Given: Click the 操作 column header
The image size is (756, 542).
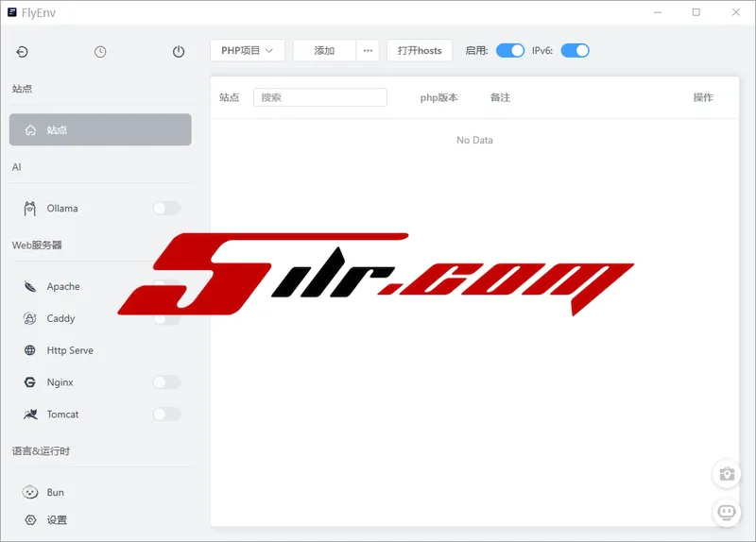Looking at the screenshot, I should [x=703, y=98].
